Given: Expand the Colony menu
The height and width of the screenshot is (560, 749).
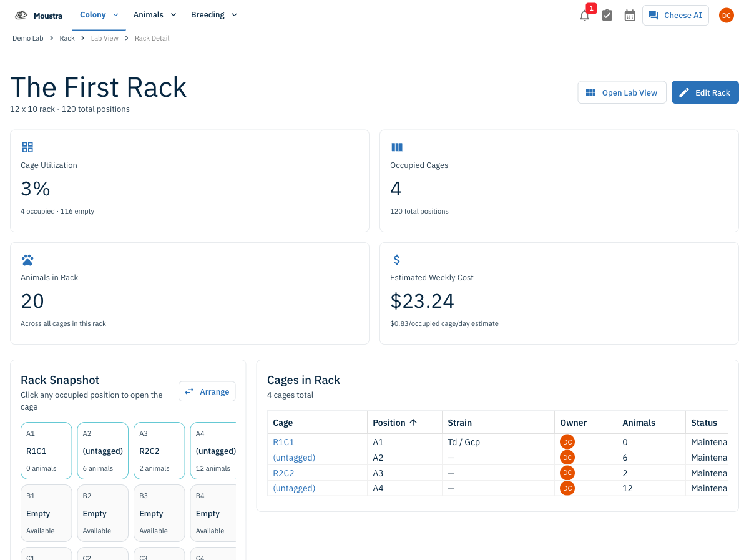Looking at the screenshot, I should coord(99,15).
